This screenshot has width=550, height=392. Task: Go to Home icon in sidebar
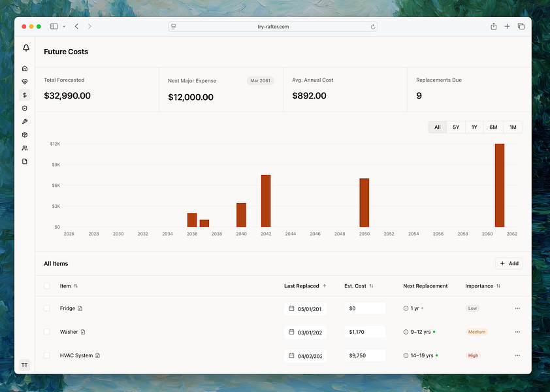(25, 69)
